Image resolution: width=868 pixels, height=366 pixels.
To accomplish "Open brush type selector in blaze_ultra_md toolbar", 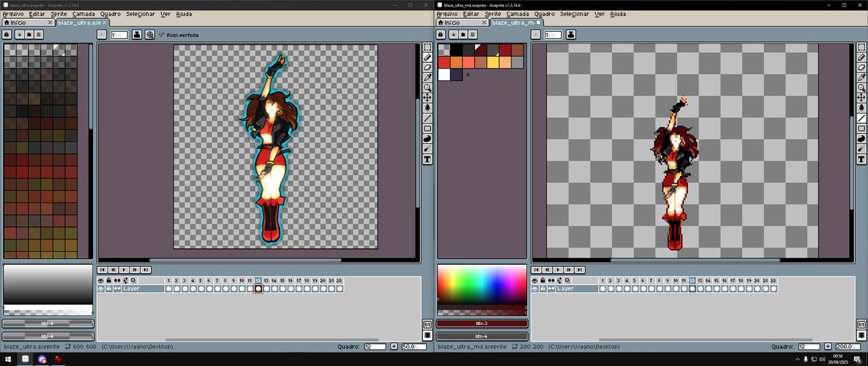I will click(536, 34).
